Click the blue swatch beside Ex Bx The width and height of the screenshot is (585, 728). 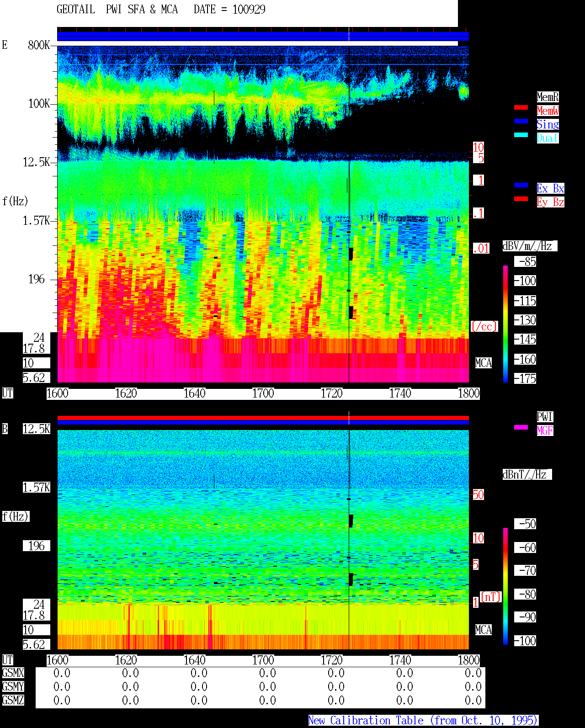tap(521, 185)
